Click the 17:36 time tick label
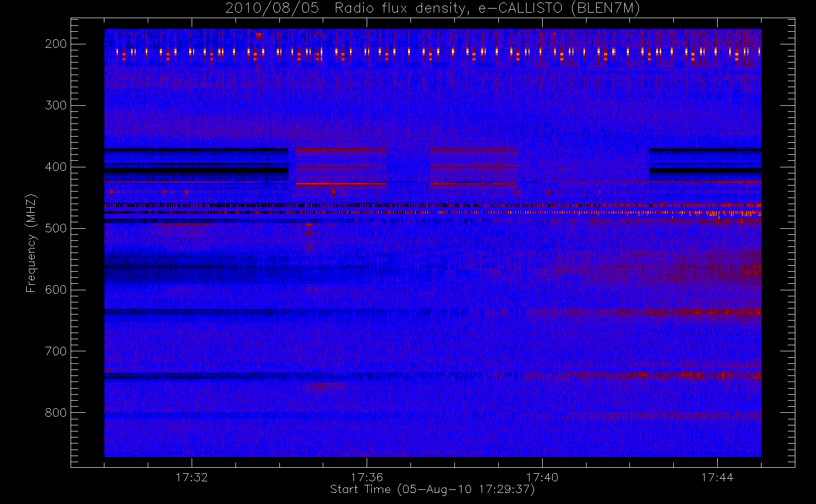This screenshot has height=504, width=816. tap(367, 477)
